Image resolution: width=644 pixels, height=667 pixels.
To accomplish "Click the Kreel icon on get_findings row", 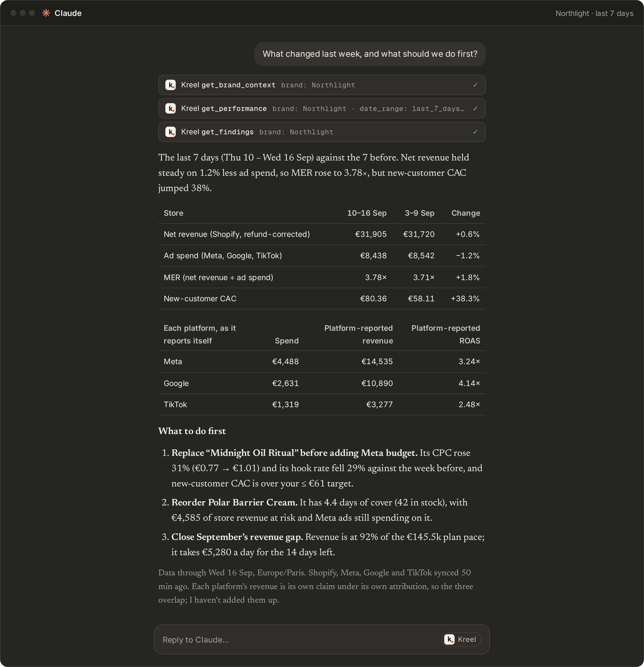I will click(170, 132).
